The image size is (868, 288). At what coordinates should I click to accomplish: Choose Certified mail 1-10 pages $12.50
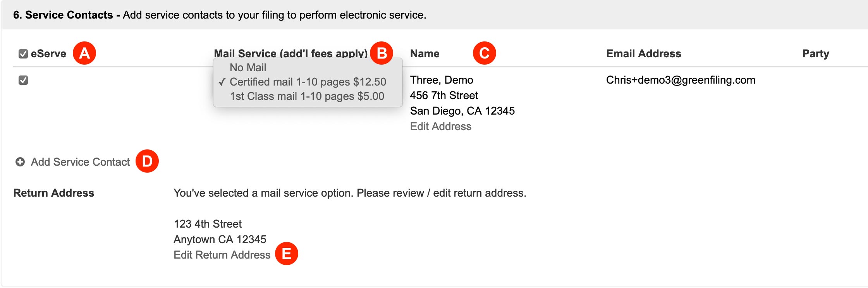pyautogui.click(x=308, y=82)
